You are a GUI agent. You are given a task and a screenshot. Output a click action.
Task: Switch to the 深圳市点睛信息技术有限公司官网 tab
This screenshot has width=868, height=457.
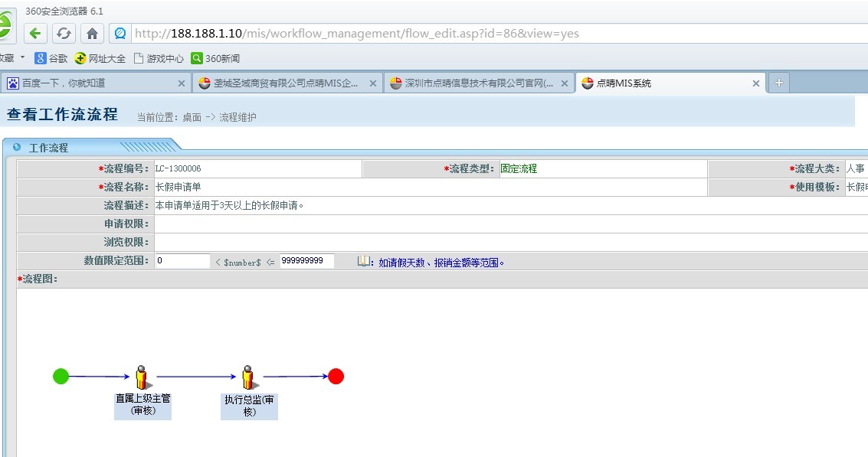[x=479, y=83]
